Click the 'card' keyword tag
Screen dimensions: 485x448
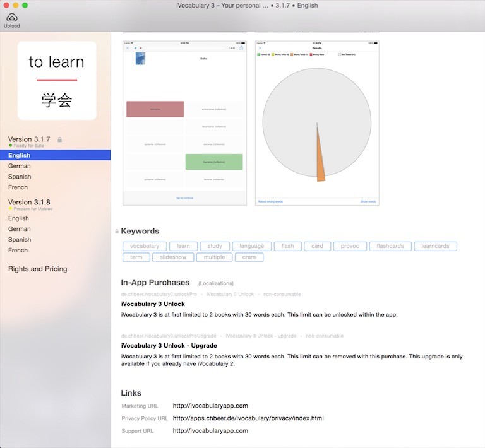(x=318, y=246)
